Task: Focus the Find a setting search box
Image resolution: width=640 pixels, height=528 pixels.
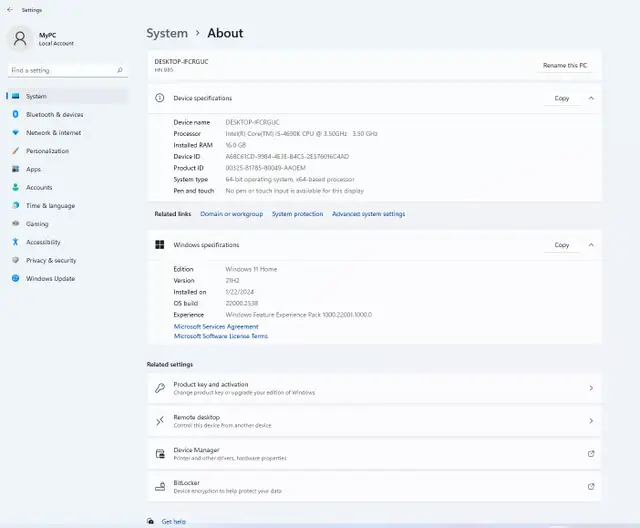Action: point(68,70)
